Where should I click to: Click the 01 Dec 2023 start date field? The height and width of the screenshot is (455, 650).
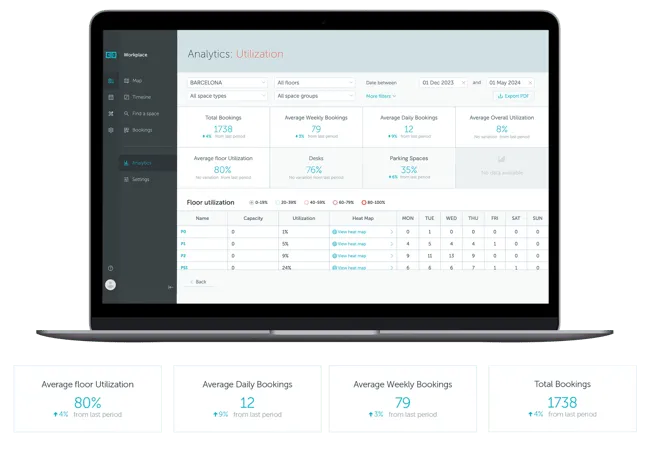[443, 83]
